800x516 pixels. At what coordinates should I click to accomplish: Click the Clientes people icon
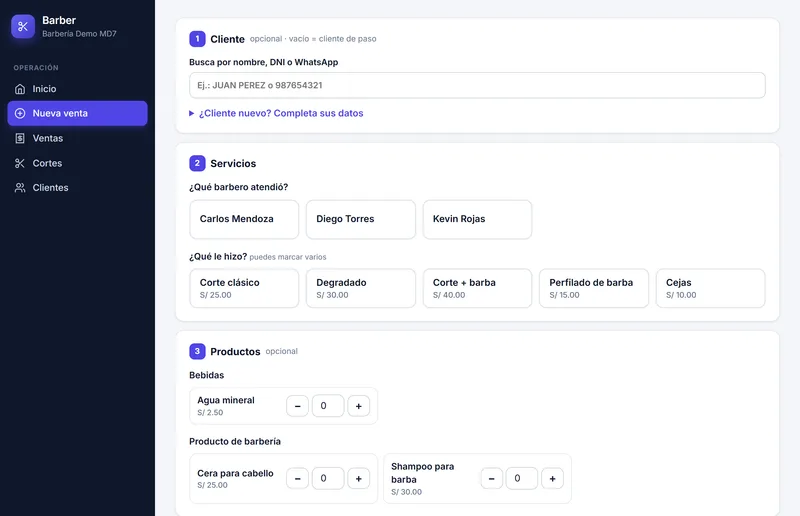coord(20,188)
